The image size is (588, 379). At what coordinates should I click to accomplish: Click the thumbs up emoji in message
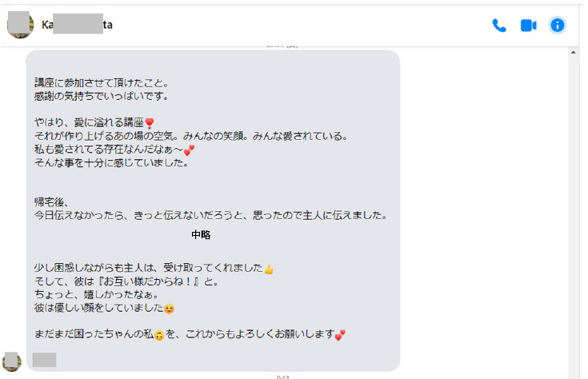269,269
